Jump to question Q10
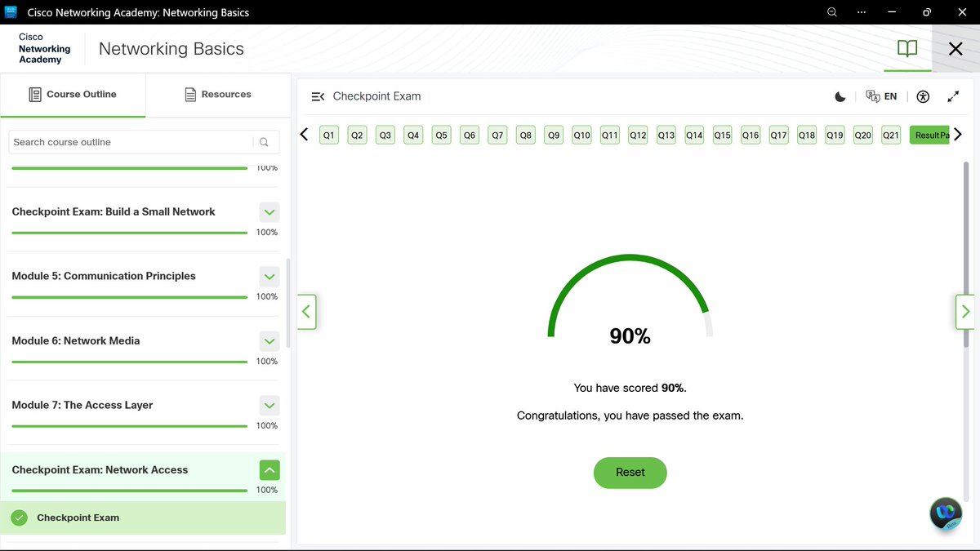Screen dimensions: 980x551 tap(581, 136)
